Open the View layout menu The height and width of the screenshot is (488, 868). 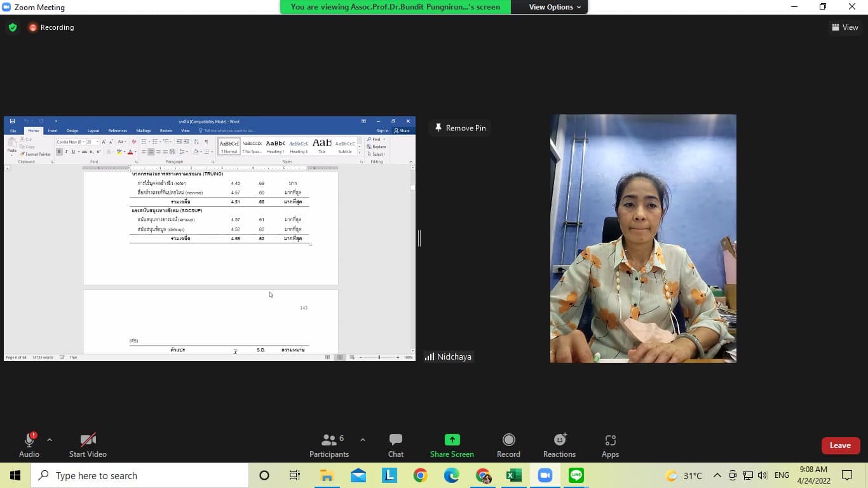point(845,27)
